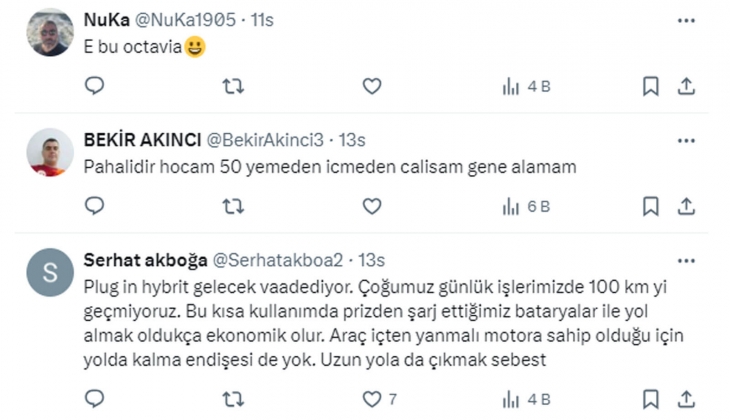
Task: Bookmark NuKa's tweet
Action: 650,87
